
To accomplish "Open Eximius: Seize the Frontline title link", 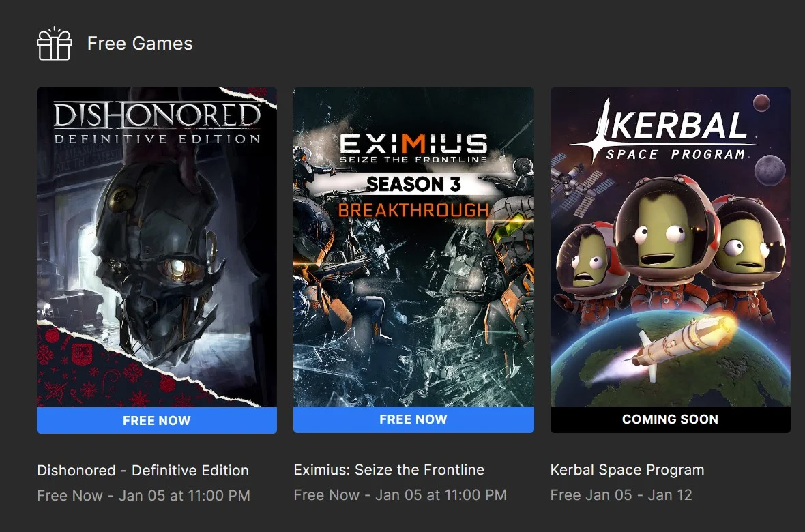I will click(389, 470).
